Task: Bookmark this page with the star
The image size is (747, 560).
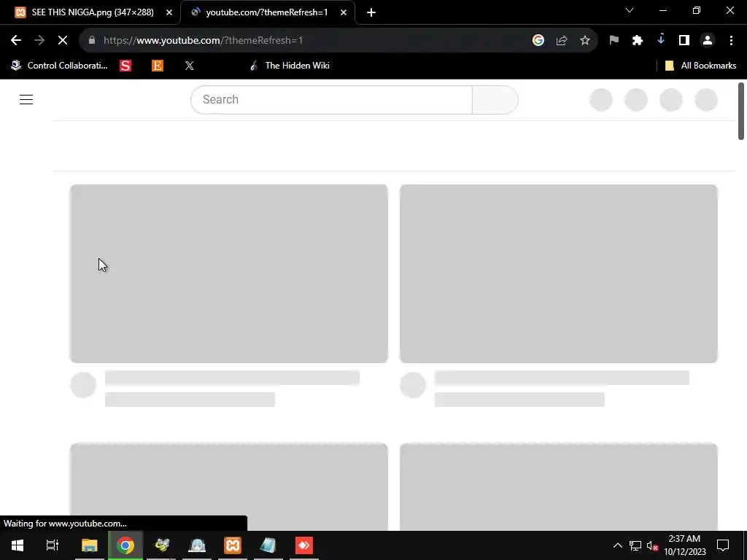Action: 585,41
